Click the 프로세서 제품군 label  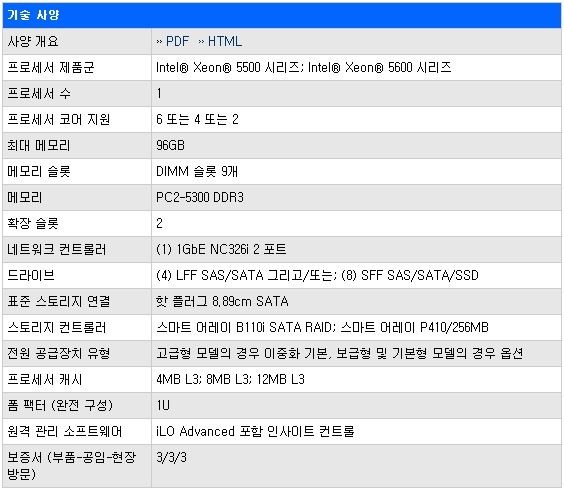click(51, 67)
